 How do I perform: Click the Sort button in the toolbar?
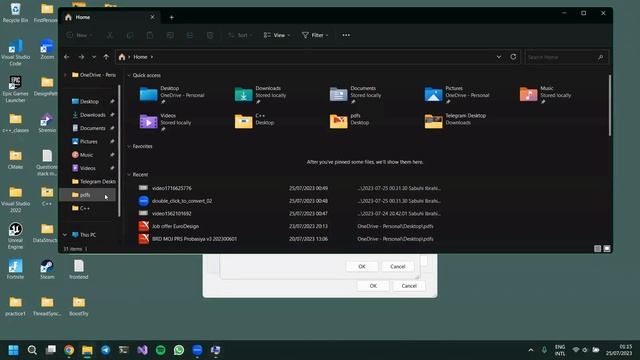tap(239, 36)
